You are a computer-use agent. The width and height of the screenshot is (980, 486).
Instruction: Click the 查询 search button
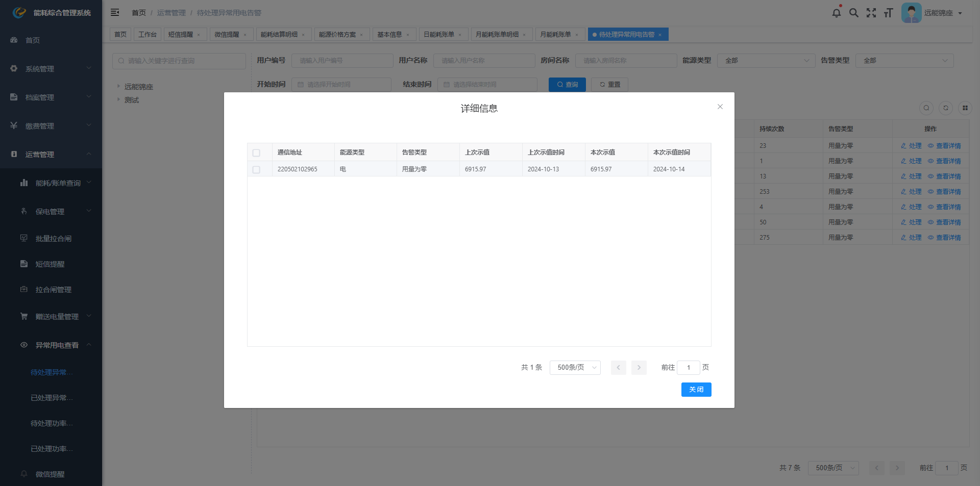(567, 85)
